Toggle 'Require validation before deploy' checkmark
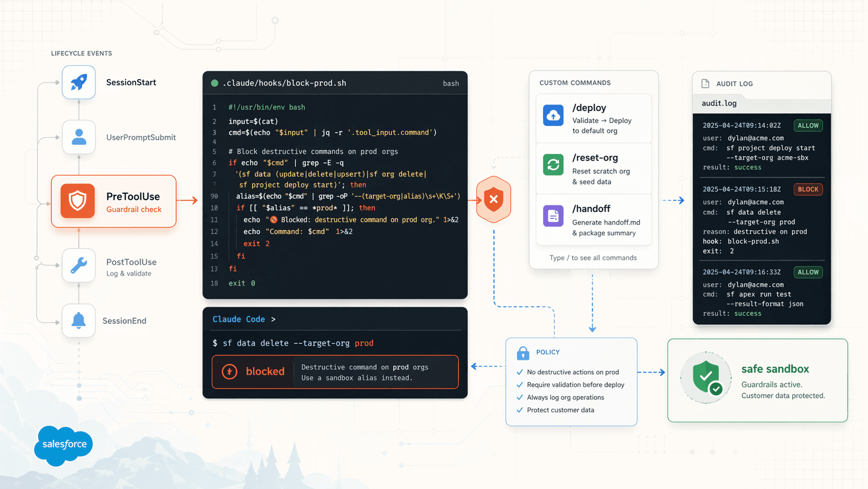868x489 pixels. [x=520, y=385]
